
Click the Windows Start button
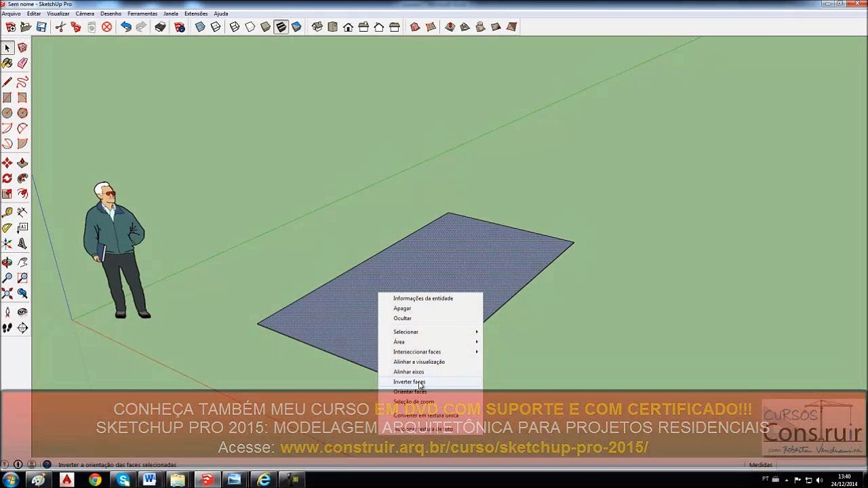[11, 480]
